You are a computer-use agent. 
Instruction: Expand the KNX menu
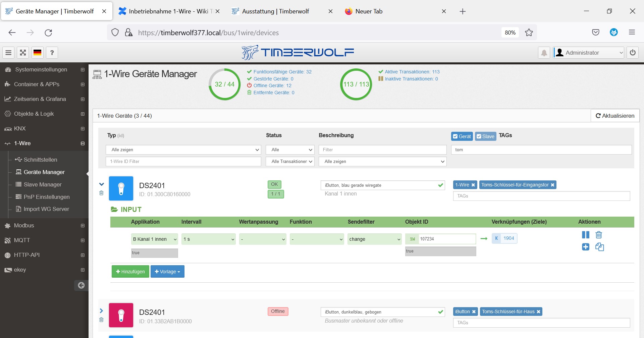[44, 129]
